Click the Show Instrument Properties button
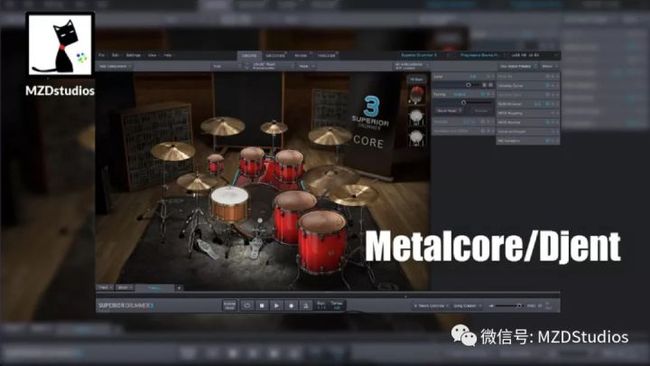650x366 pixels. (x=517, y=66)
